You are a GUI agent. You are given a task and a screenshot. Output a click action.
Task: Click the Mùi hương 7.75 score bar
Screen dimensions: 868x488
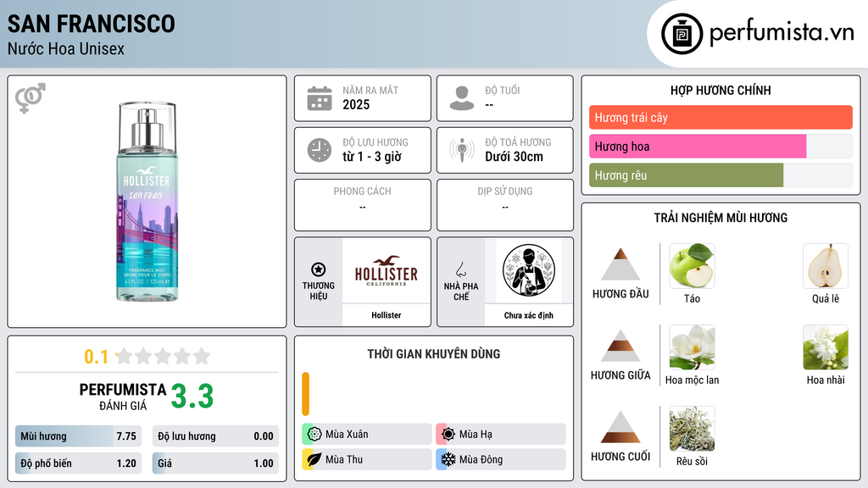point(78,436)
